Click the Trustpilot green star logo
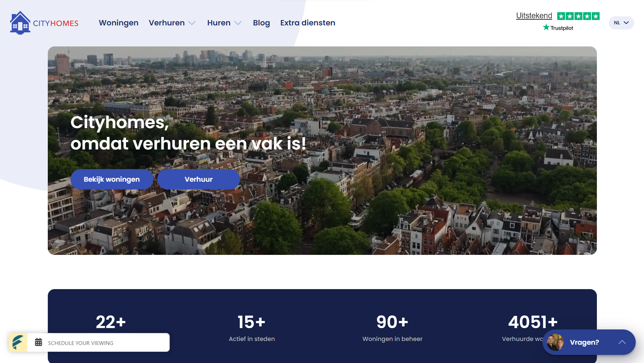This screenshot has width=644, height=363. [546, 27]
